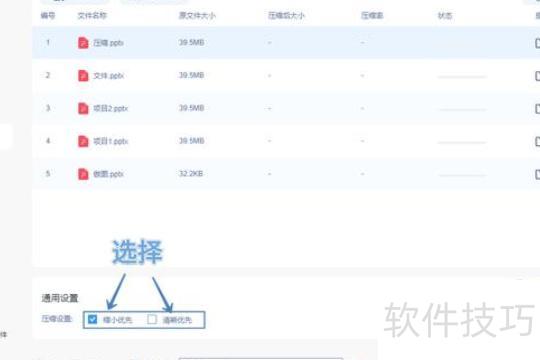Click the red PPT icon of 项目2.pptx
540x360 pixels.
[x=83, y=109]
